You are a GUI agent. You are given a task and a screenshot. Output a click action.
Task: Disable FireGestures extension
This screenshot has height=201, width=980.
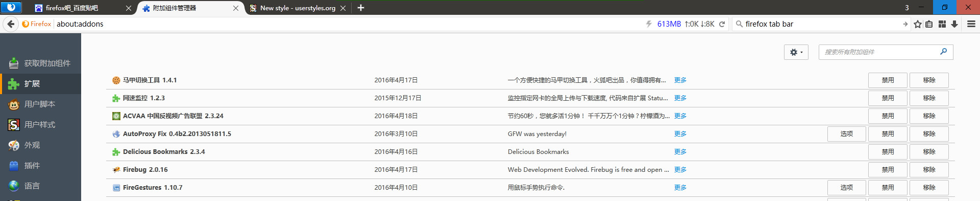(x=888, y=188)
